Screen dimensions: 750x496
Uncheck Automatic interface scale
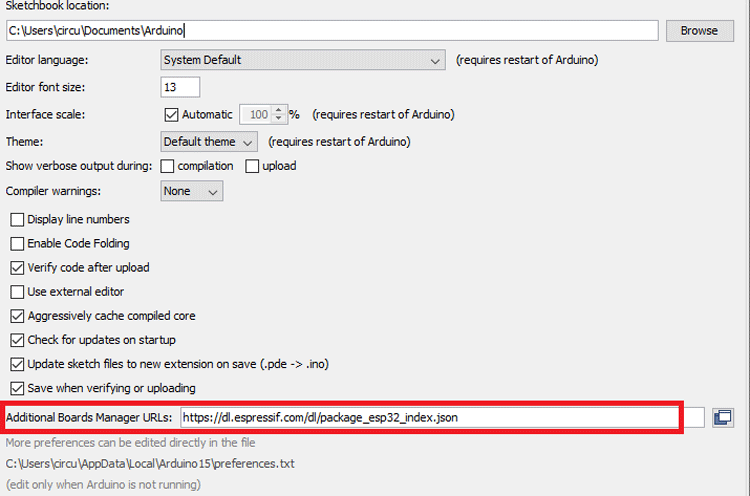click(x=171, y=114)
